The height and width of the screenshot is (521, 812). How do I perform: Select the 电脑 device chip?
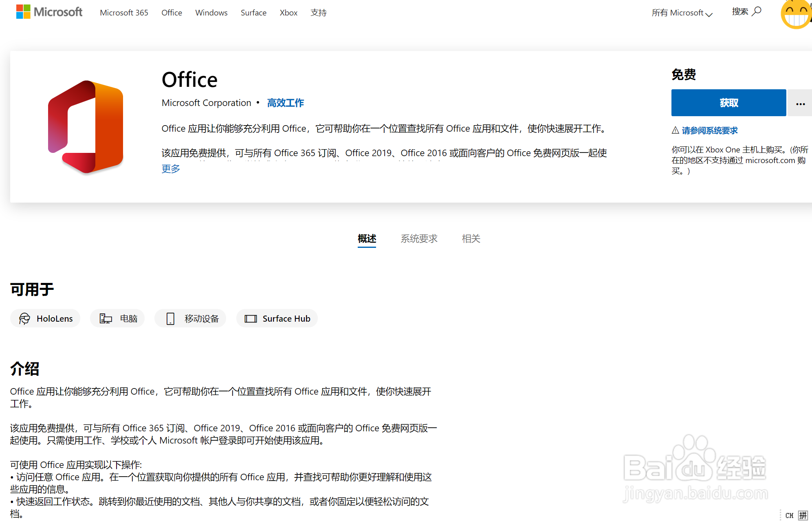[x=118, y=318]
